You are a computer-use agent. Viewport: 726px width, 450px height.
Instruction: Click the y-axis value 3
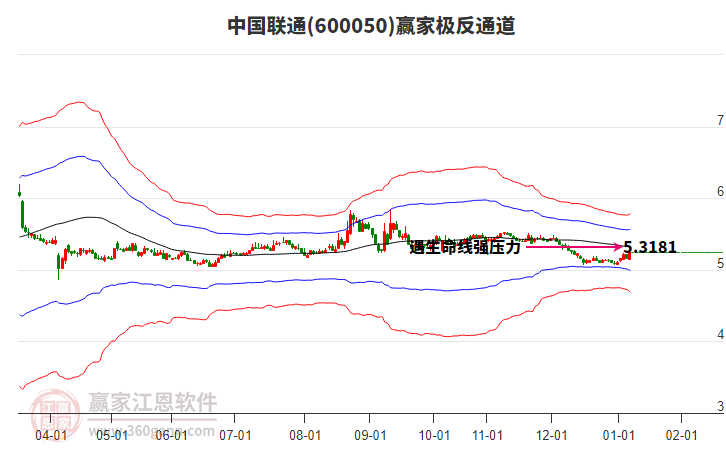pos(720,406)
